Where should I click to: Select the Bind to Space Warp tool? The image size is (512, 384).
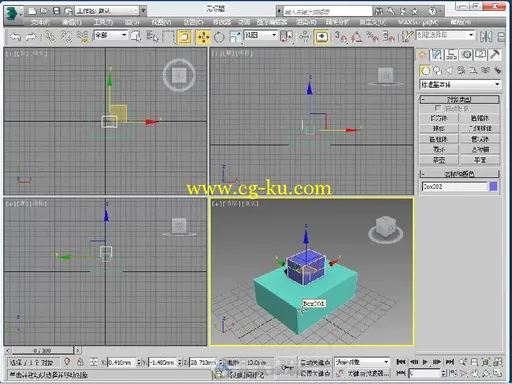(82, 37)
